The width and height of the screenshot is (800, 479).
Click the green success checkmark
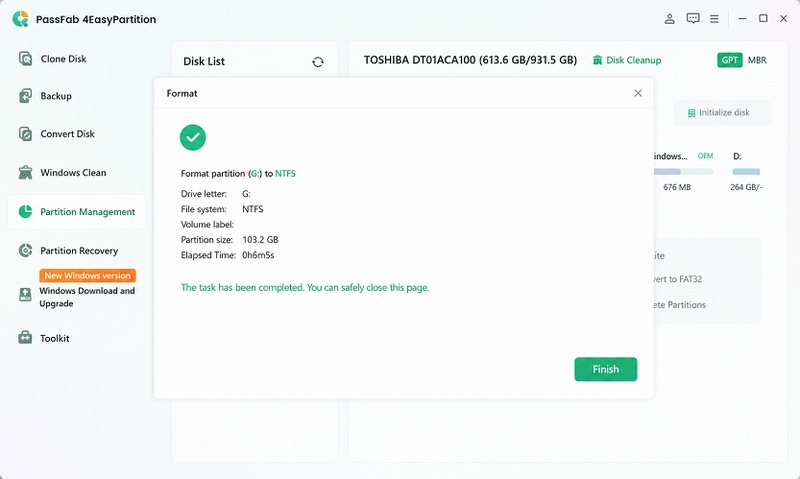[193, 137]
